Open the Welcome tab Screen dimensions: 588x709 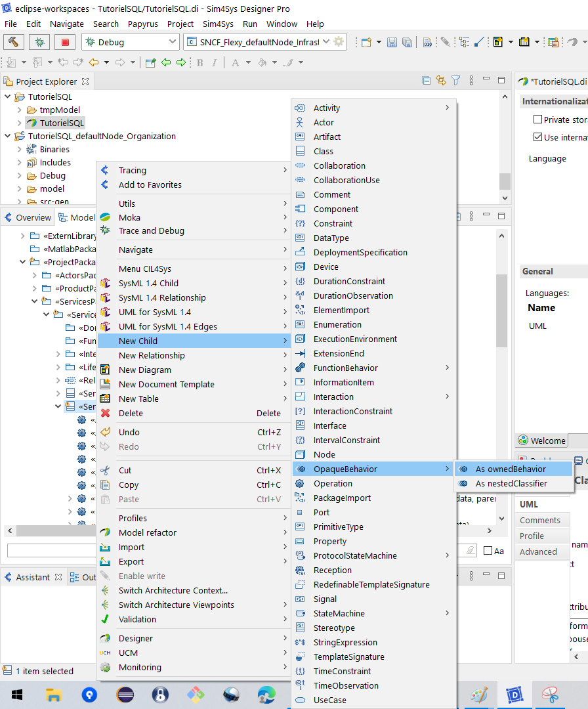point(542,440)
